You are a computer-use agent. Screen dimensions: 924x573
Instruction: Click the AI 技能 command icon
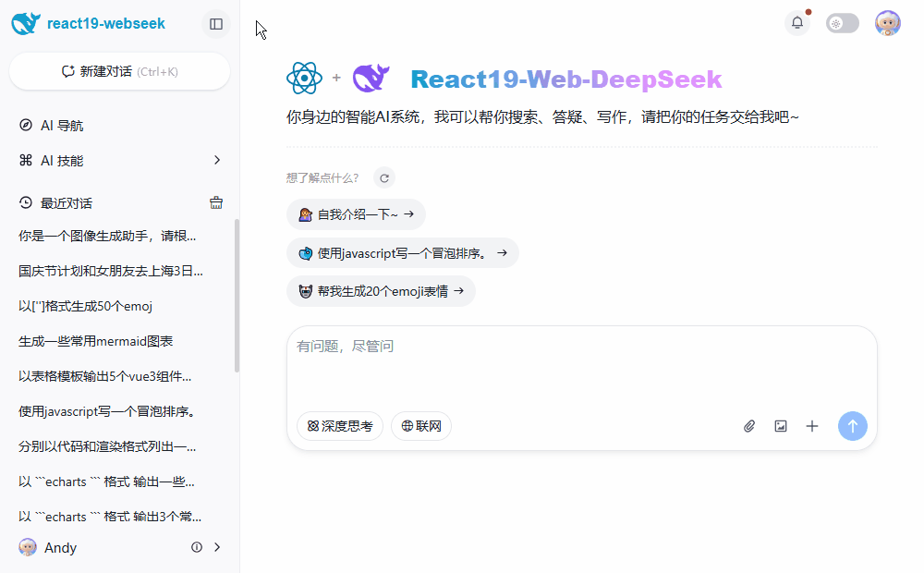pos(25,160)
